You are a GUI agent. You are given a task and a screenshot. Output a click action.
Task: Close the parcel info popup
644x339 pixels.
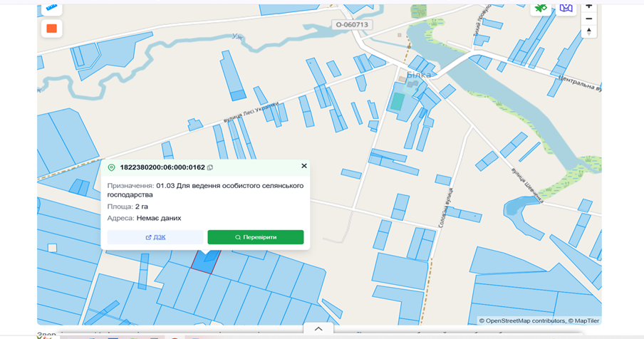[x=304, y=166]
